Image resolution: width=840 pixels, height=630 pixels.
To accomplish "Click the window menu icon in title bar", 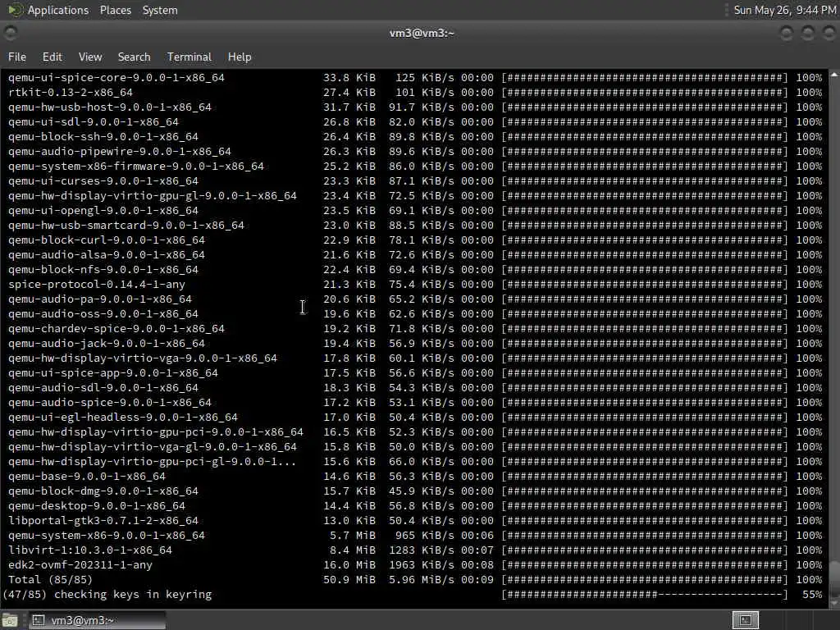I will (10, 33).
